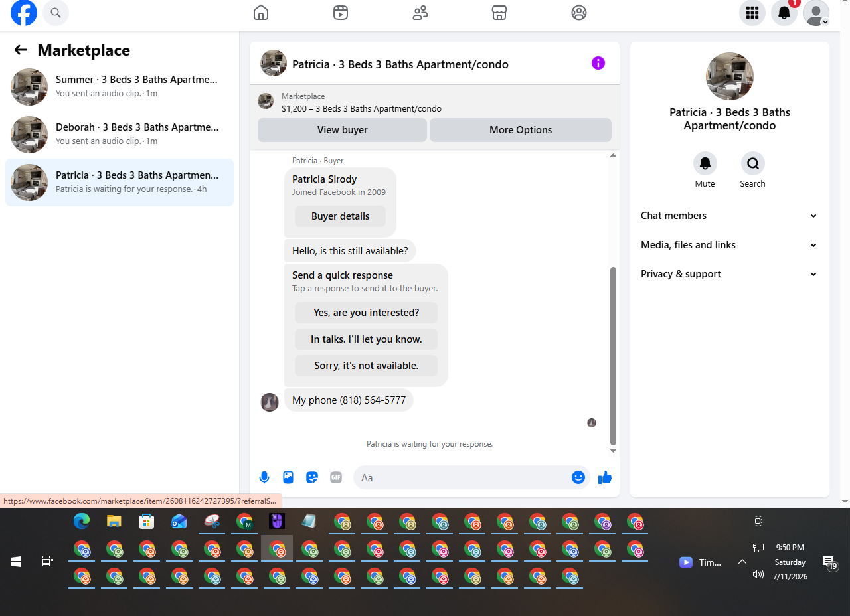The width and height of the screenshot is (850, 616).
Task: Launch Microsoft Edge from taskbar
Action: click(82, 522)
